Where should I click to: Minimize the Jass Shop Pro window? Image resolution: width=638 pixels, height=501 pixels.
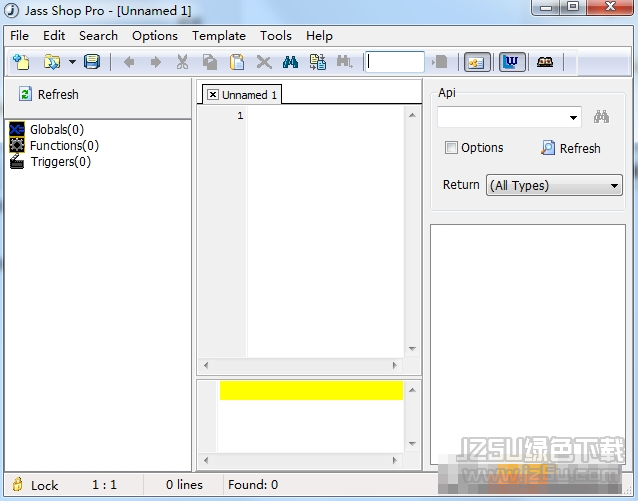(546, 7)
